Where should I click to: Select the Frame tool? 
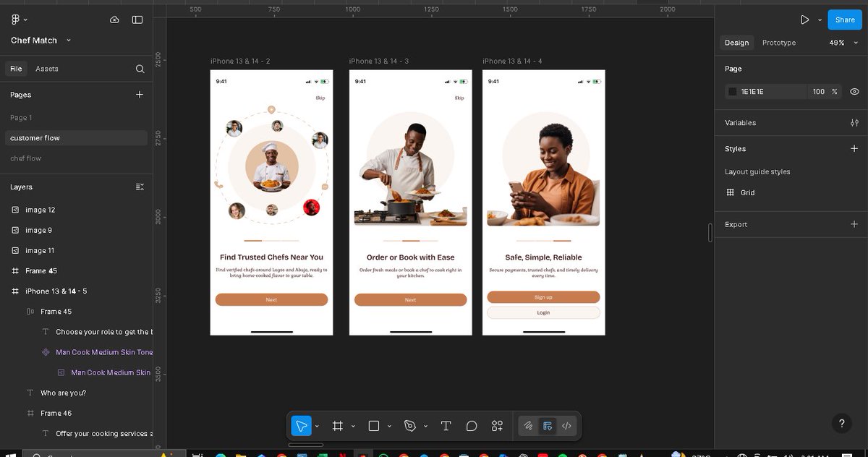(x=337, y=426)
